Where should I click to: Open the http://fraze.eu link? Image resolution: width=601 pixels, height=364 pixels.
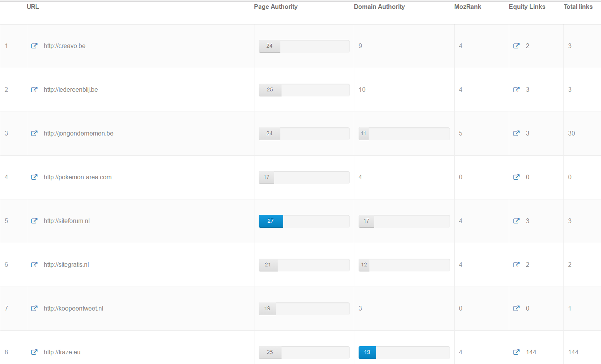point(62,352)
